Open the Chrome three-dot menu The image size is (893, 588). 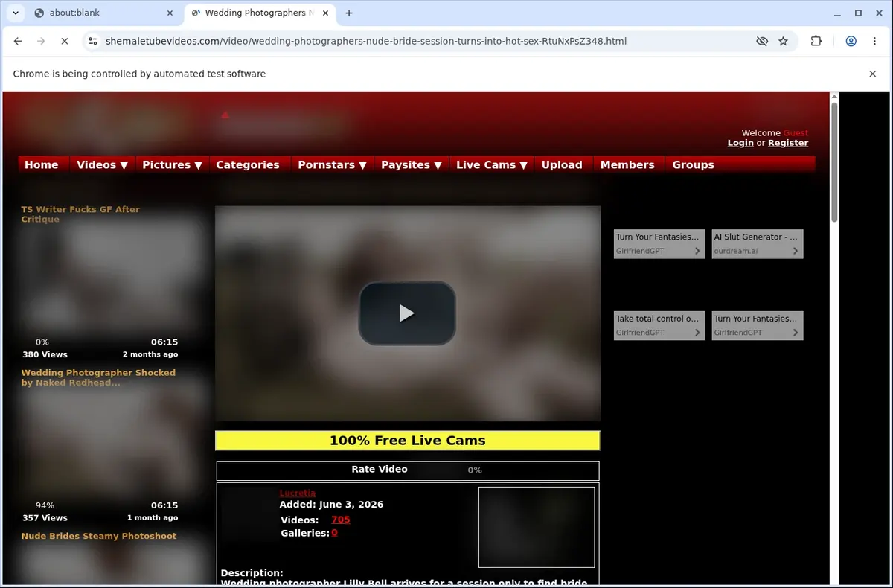pyautogui.click(x=874, y=41)
